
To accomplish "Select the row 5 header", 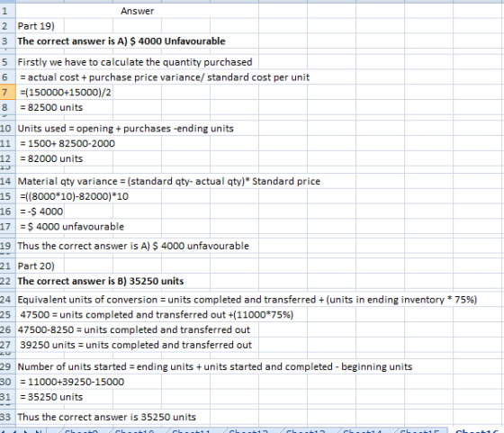I will [7, 62].
